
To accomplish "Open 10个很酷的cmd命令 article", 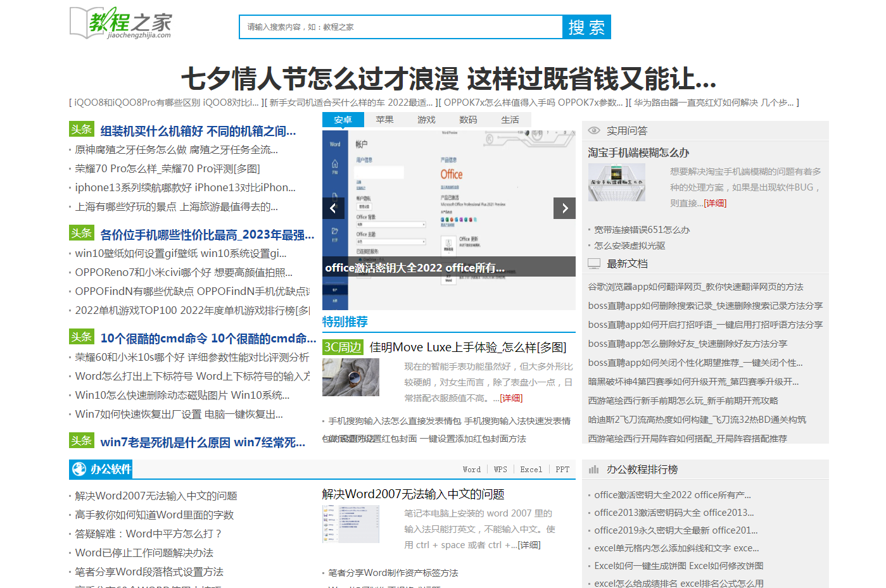I will pos(208,339).
